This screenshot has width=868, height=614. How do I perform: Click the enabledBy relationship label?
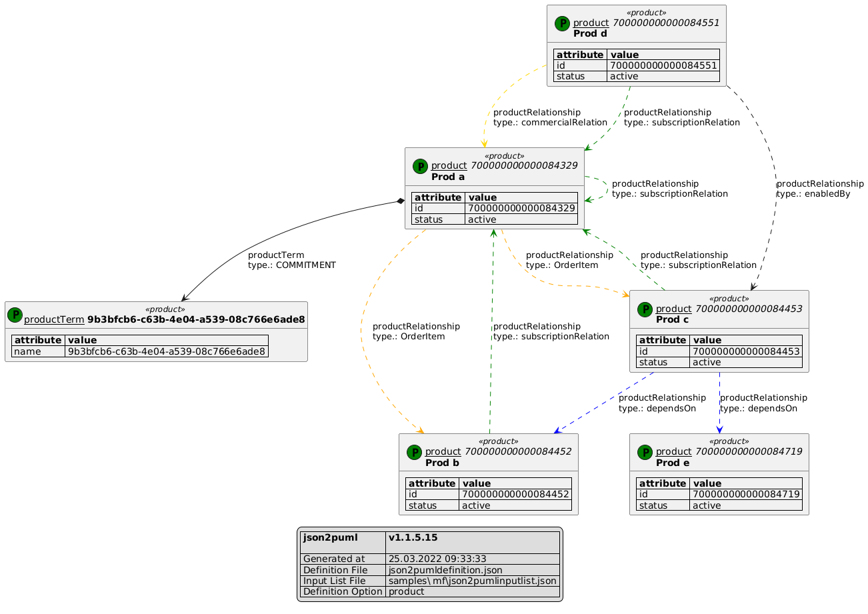tap(819, 189)
